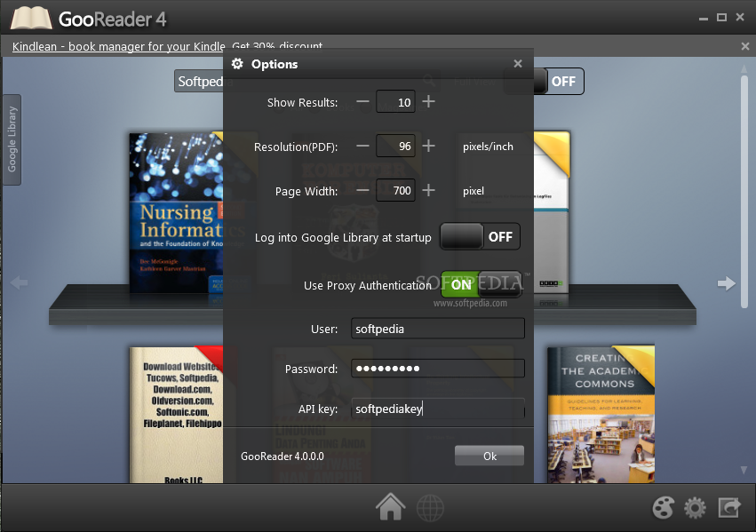Image resolution: width=756 pixels, height=532 pixels.
Task: Open the color palette theme icon
Action: click(663, 508)
